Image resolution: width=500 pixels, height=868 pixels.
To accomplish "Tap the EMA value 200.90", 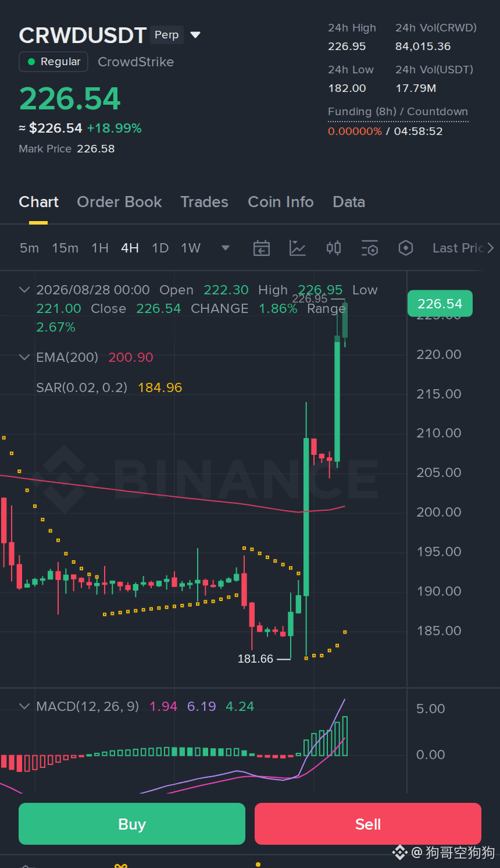I will tap(131, 357).
